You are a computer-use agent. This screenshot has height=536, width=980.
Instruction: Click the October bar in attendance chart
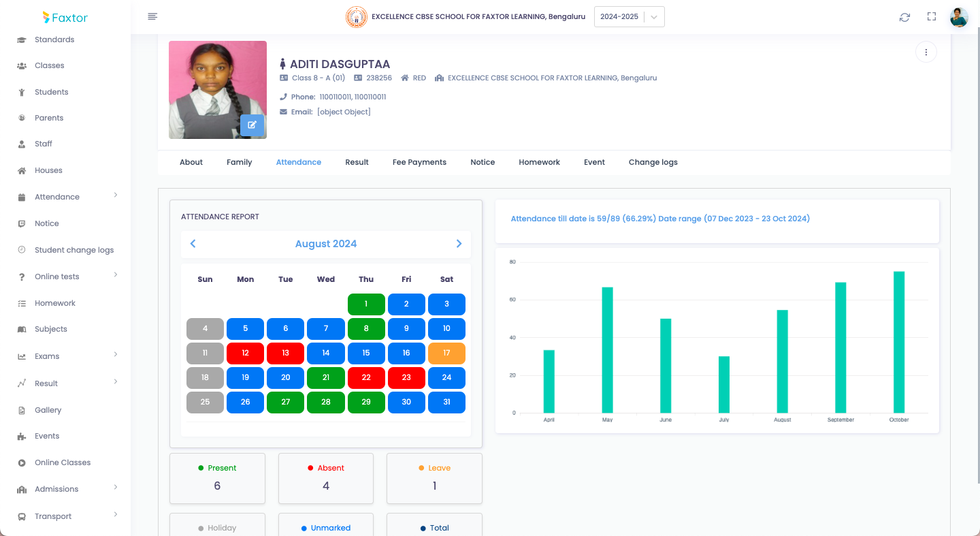pos(899,342)
